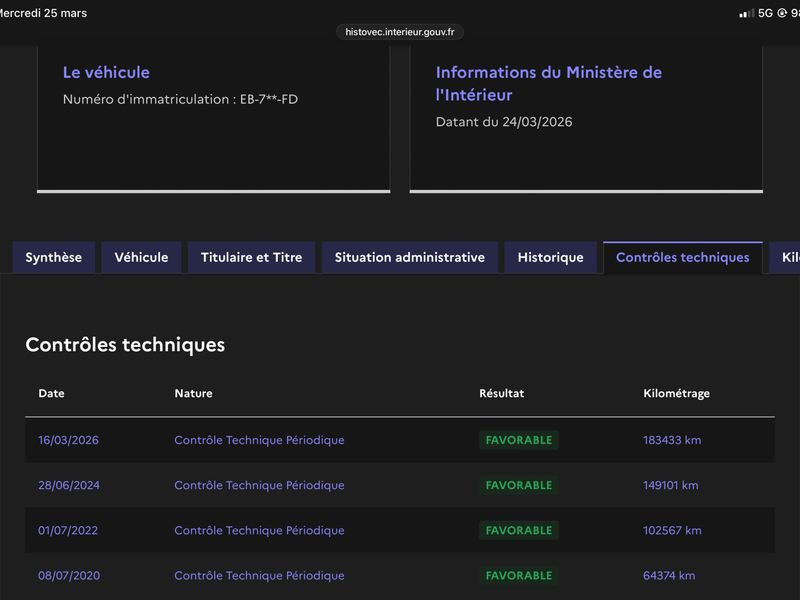Open the partially visible Kilométrage tab
Image resolution: width=800 pixels, height=600 pixels.
(x=786, y=258)
